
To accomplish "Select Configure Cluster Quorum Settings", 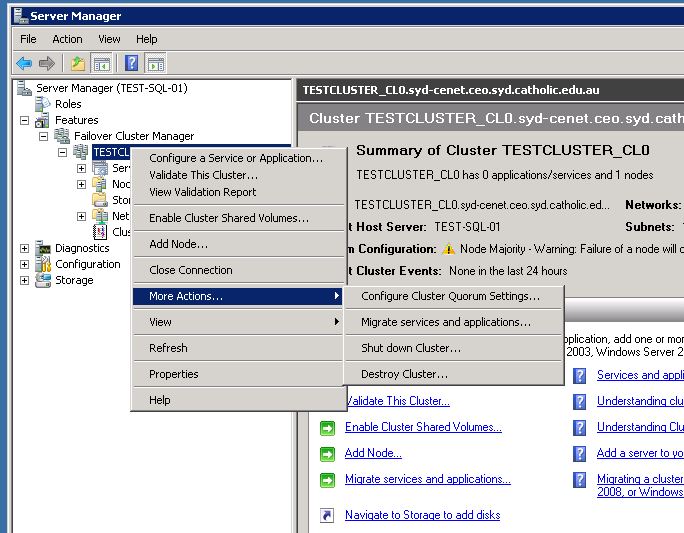I will [454, 296].
